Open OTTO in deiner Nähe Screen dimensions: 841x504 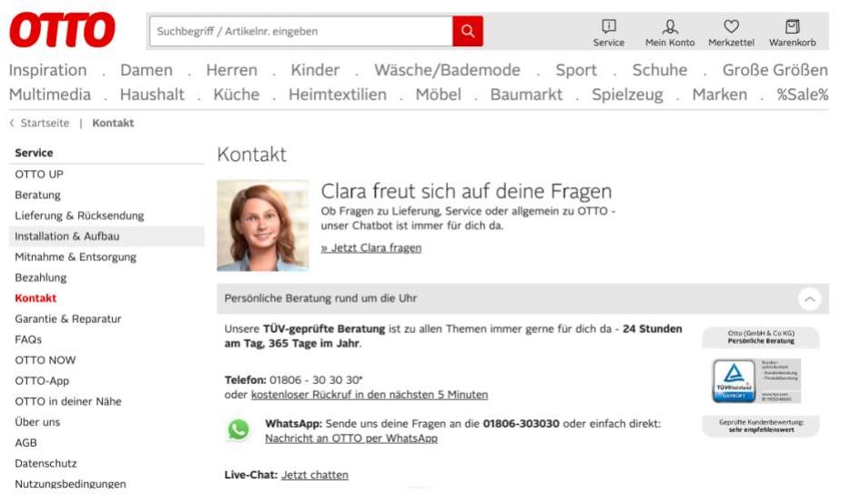point(68,401)
